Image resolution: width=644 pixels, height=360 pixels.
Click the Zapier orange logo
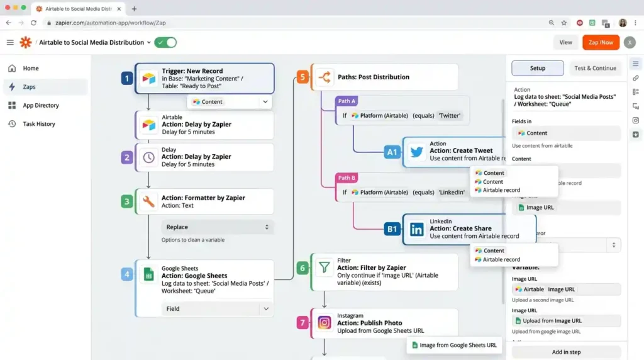coord(25,42)
